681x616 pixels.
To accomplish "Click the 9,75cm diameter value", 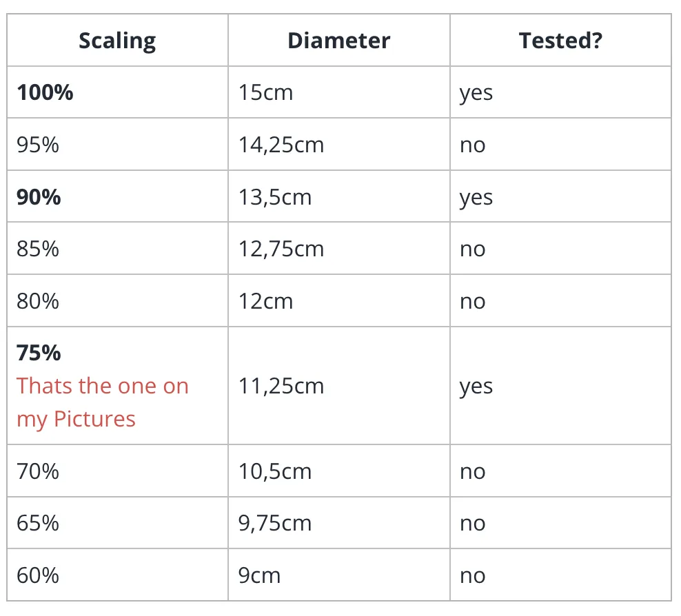I will coord(275,523).
